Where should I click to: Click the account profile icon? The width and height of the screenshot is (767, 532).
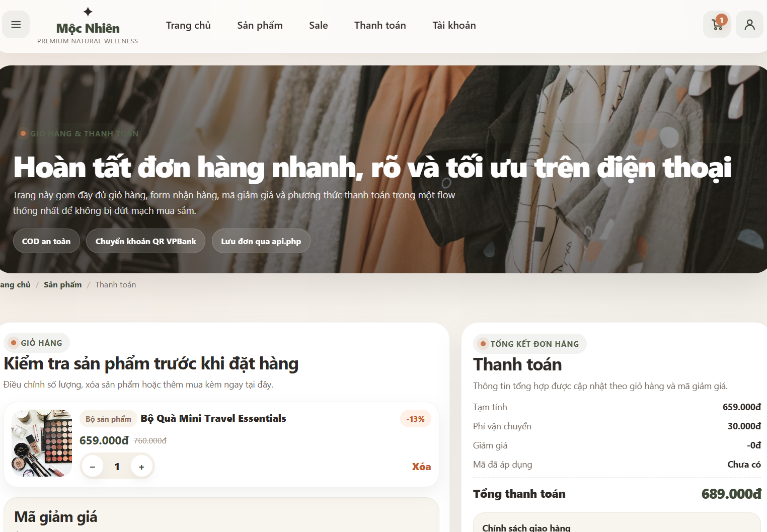pos(749,24)
